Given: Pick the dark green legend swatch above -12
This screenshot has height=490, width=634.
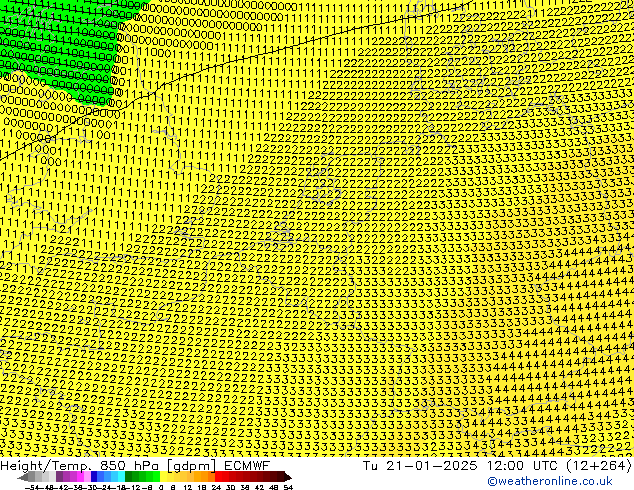Looking at the screenshot, I should click(129, 477).
